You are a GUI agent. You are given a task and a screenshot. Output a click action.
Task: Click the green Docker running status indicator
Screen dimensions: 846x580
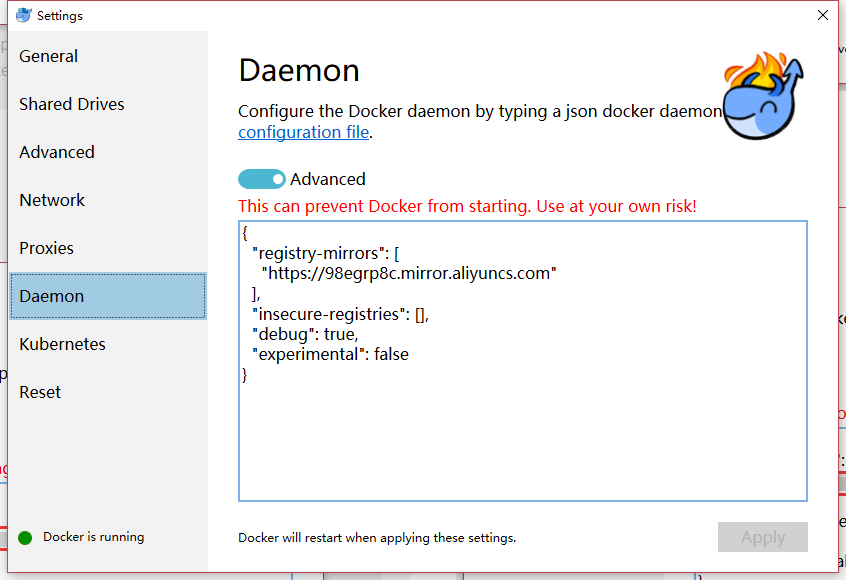pos(25,537)
